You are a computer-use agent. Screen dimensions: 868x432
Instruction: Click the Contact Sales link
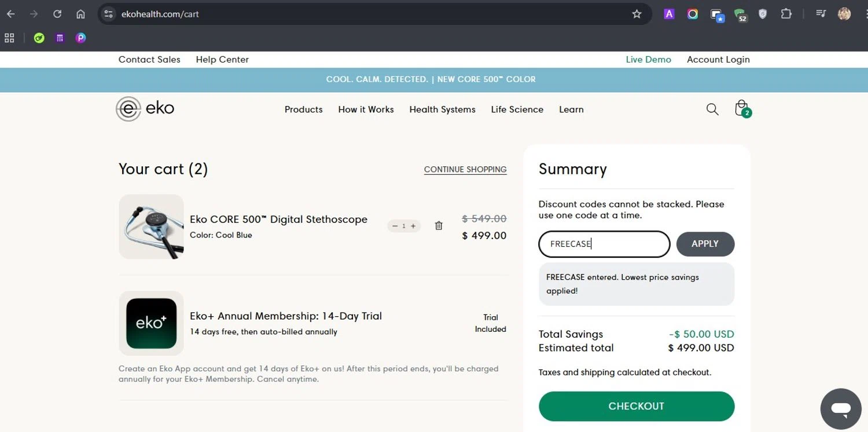(x=149, y=59)
